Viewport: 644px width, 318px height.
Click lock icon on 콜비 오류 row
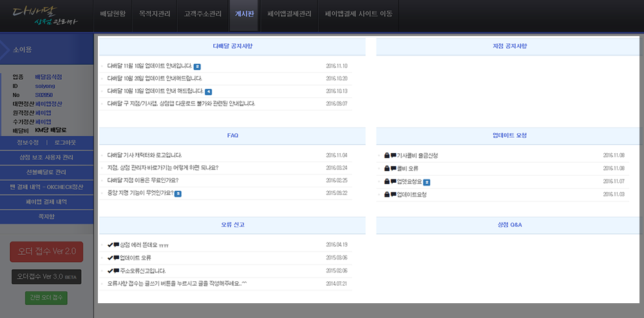coord(387,168)
